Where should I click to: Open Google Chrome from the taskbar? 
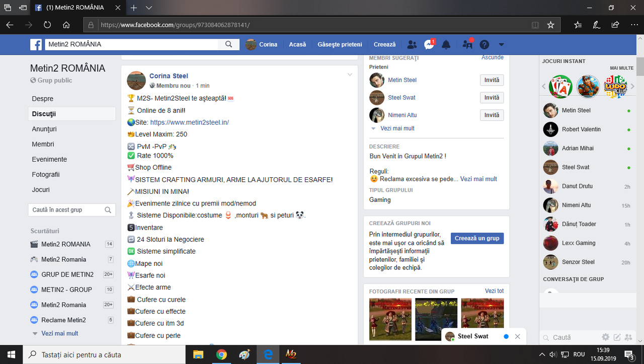click(x=221, y=354)
